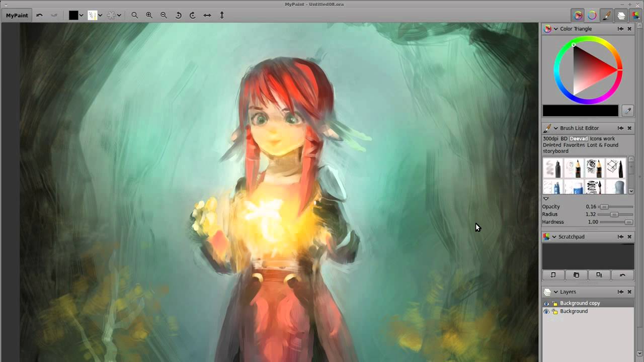Detach the Color Triangle panel

tap(620, 29)
